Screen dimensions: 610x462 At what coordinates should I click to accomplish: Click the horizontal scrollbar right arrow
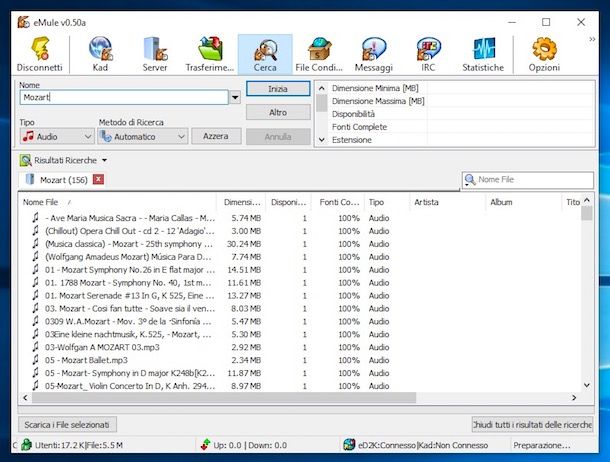tap(574, 397)
